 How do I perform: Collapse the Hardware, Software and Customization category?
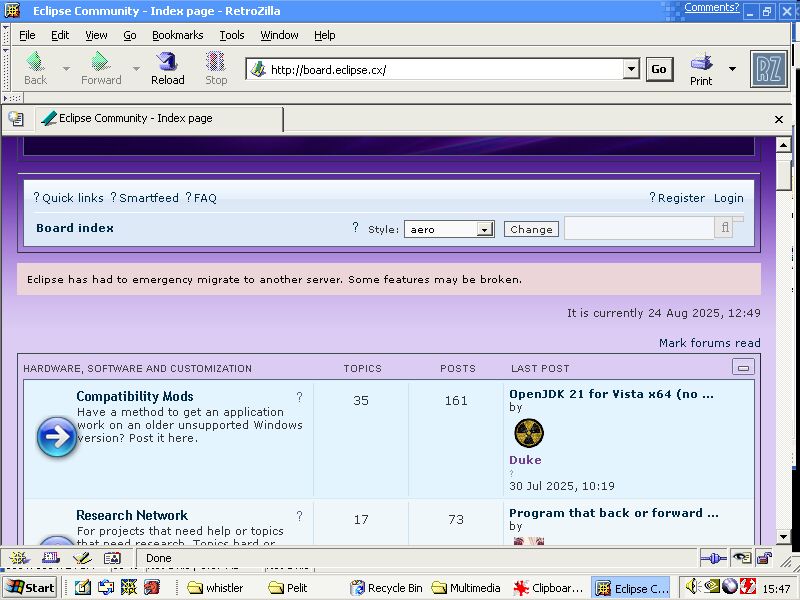click(743, 367)
